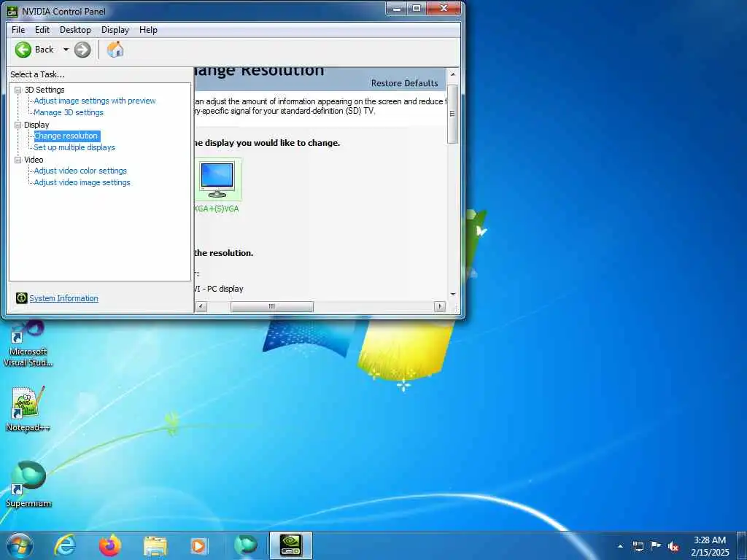Click the Action Center flag icon

[656, 545]
